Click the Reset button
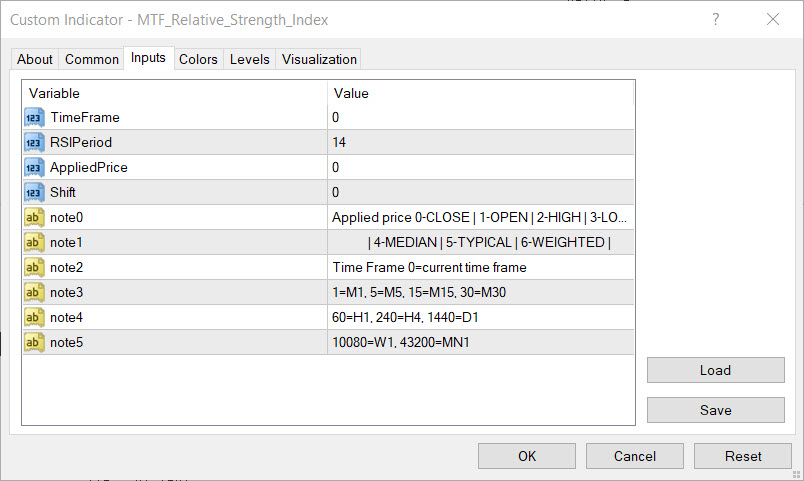804x481 pixels. coord(743,456)
